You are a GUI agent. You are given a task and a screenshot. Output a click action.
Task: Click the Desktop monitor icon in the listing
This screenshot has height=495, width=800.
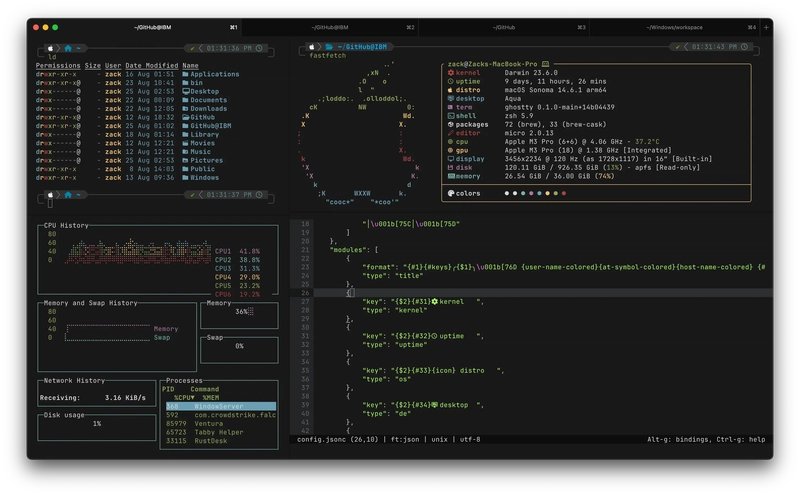click(x=186, y=91)
